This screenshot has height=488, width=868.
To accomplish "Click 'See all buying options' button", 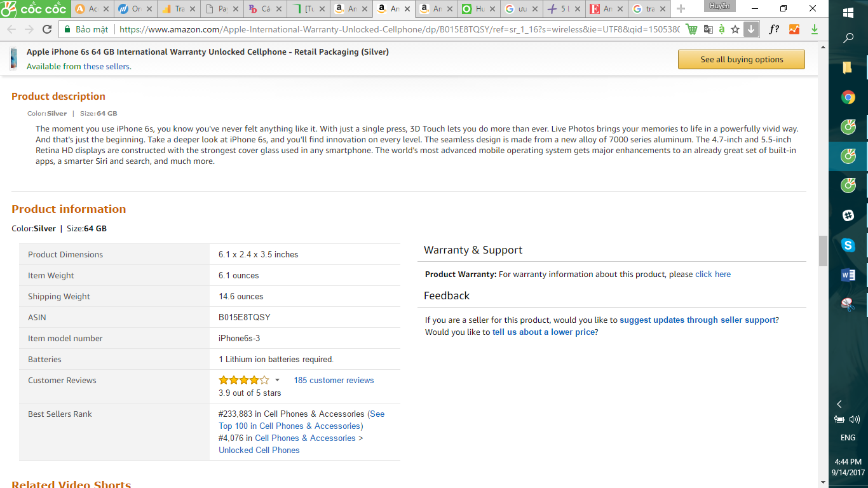I will click(x=742, y=60).
